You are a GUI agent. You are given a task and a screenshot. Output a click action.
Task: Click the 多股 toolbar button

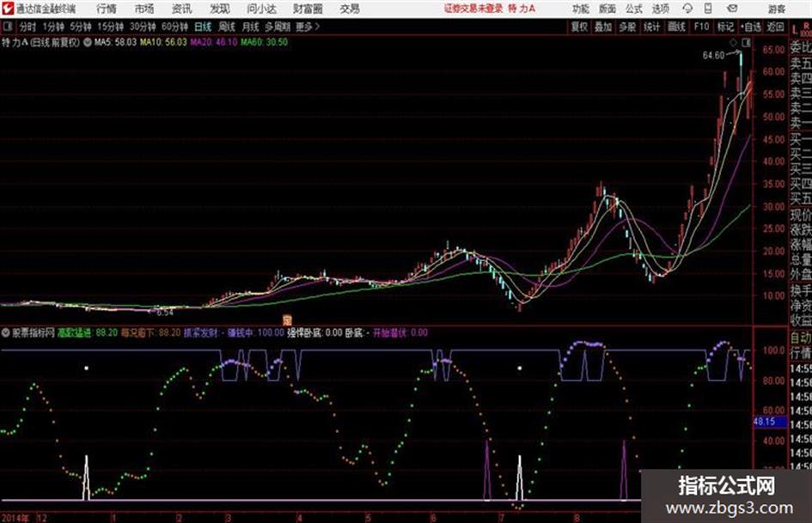tap(627, 27)
